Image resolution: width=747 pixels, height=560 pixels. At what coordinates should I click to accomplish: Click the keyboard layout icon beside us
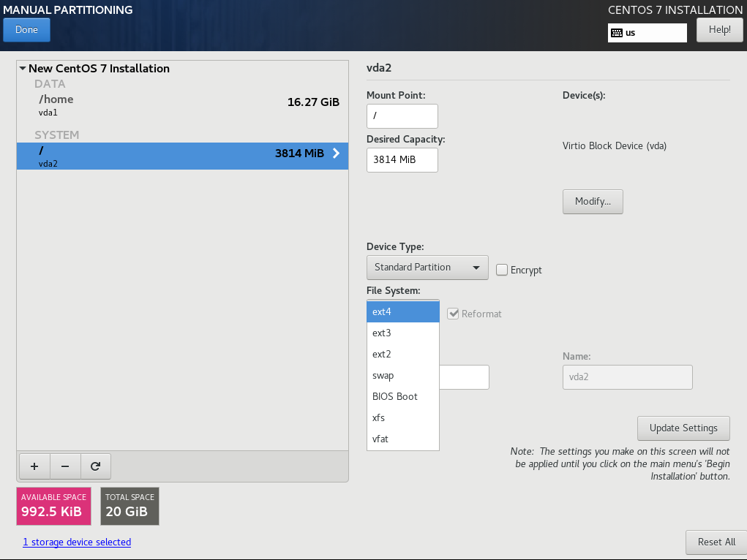pyautogui.click(x=617, y=32)
